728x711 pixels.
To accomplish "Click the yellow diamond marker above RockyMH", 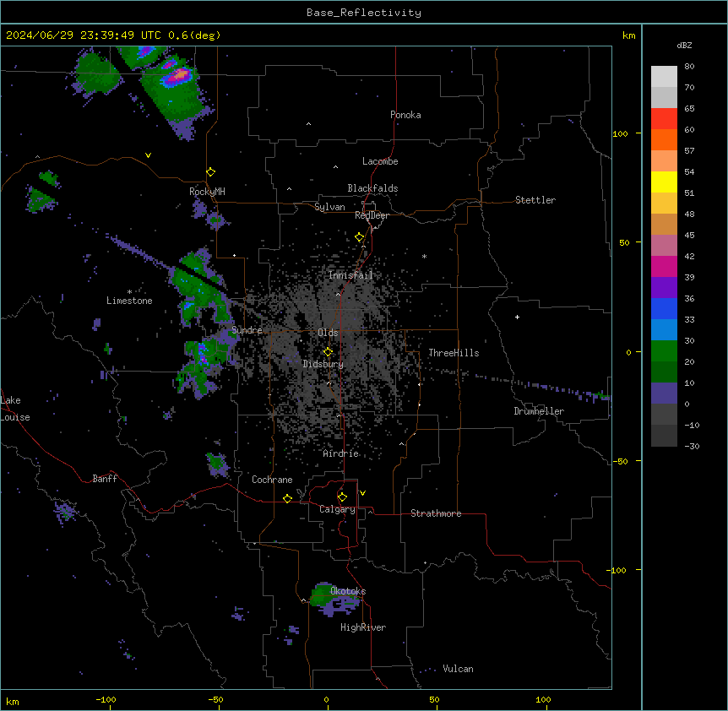I will pos(211,172).
